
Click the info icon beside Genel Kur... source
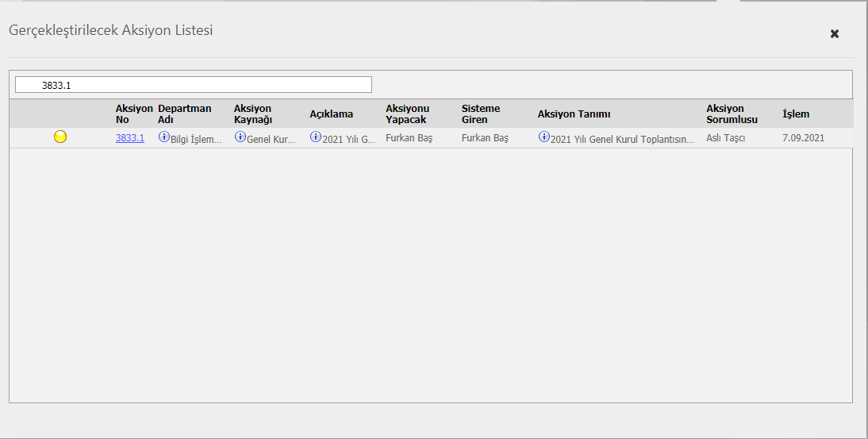pyautogui.click(x=240, y=137)
